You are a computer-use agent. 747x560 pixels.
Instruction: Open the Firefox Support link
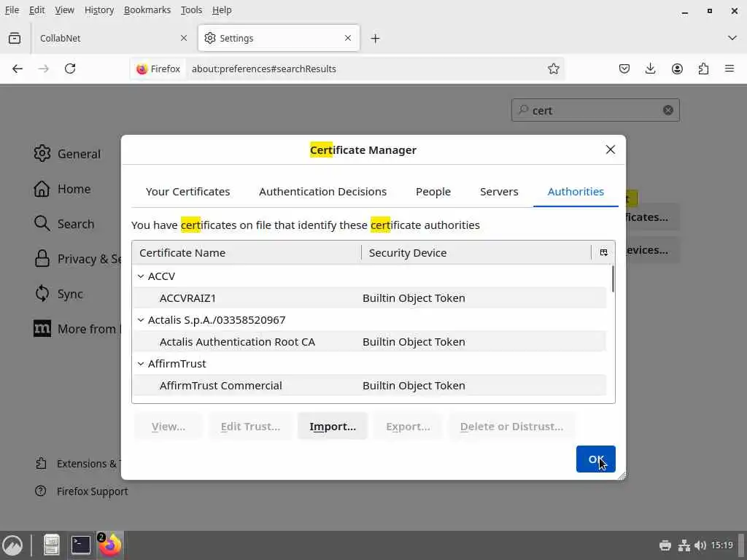click(x=82, y=491)
